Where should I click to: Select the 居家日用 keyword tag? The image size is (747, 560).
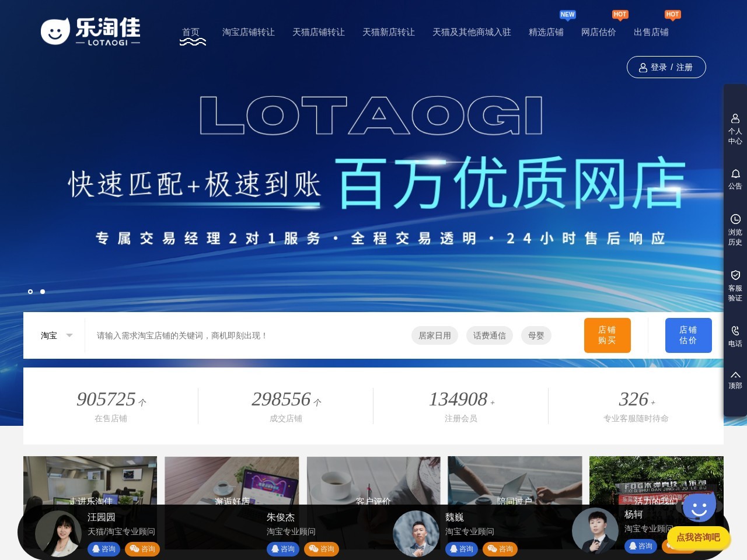click(434, 335)
